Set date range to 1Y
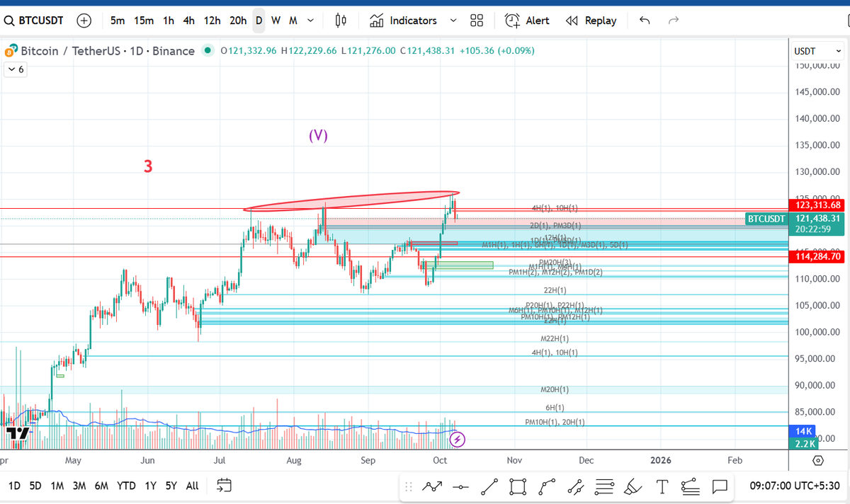Viewport: 850px width, 504px height. click(150, 486)
